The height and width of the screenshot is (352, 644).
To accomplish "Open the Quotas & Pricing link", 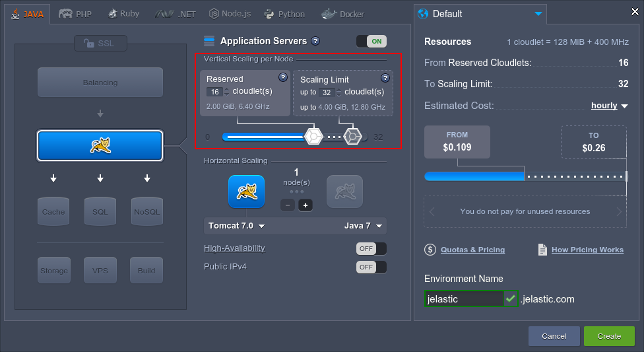I will [x=472, y=250].
